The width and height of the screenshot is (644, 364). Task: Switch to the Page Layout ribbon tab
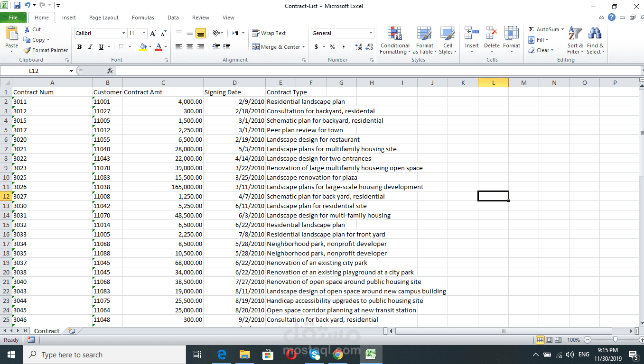click(x=104, y=18)
